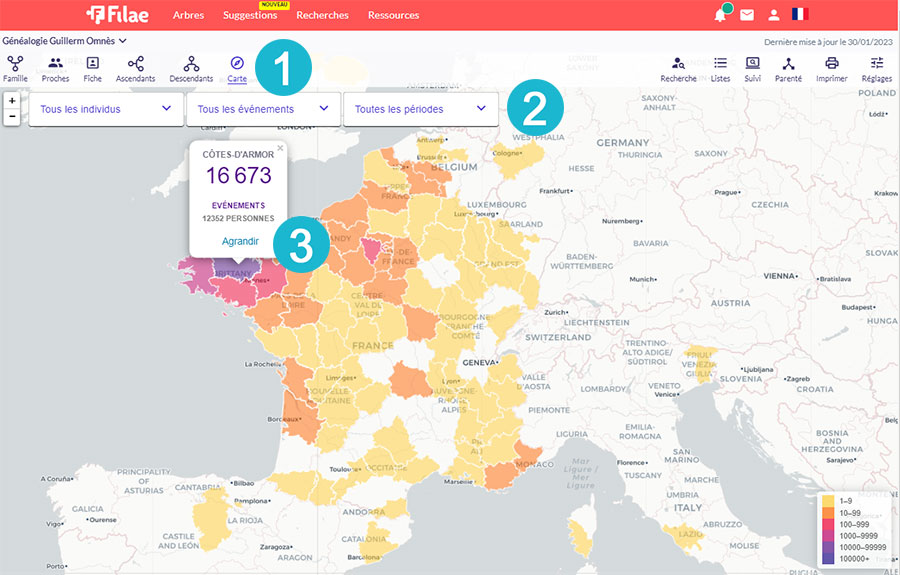Open the Famille tree view icon
This screenshot has height=575, width=900.
click(15, 67)
